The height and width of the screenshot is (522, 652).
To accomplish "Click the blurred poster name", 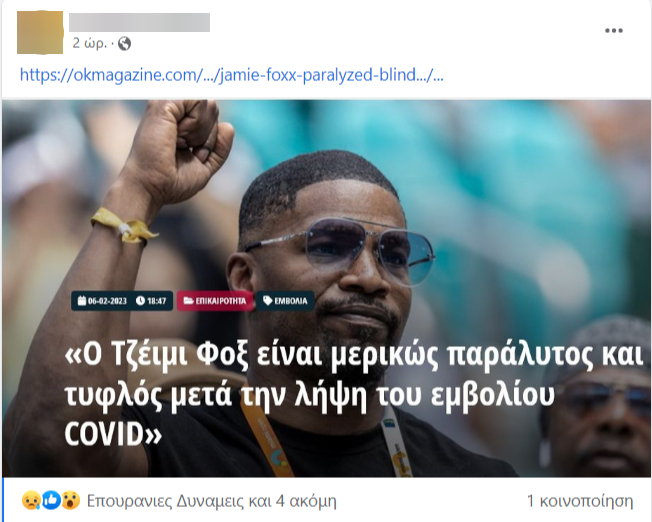I will coord(139,22).
